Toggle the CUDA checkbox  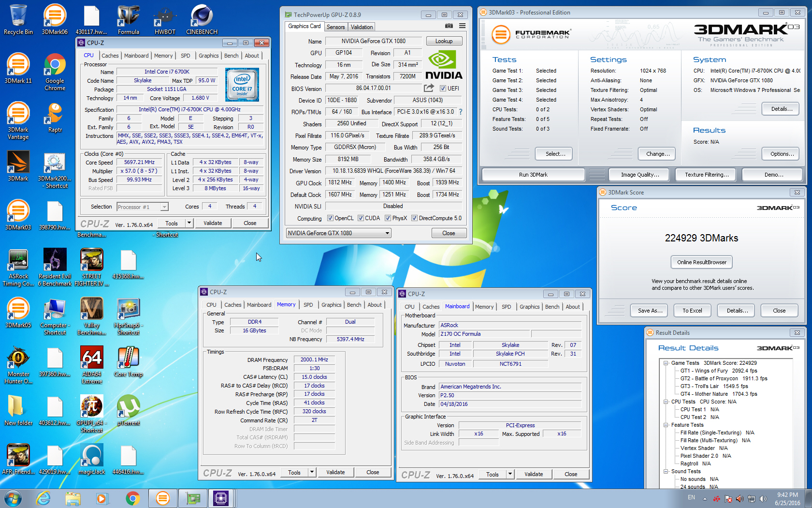(361, 218)
